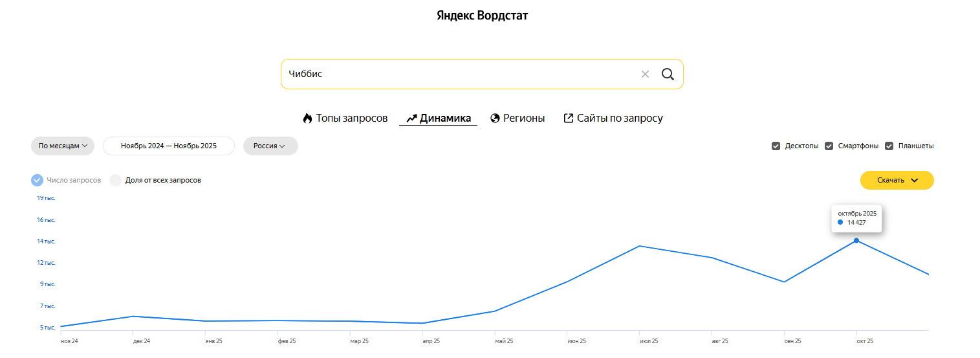Click the external link sites icon
The height and width of the screenshot is (358, 980).
(569, 118)
